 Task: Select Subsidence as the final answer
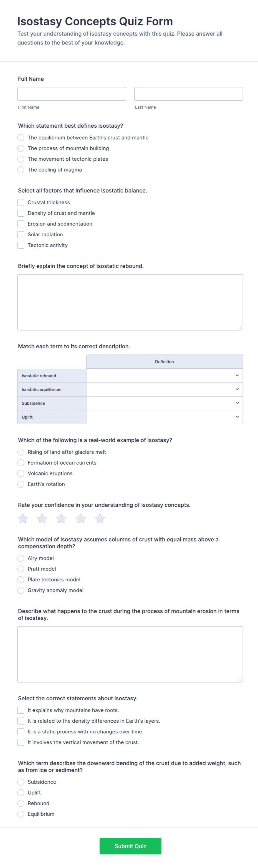(21, 782)
